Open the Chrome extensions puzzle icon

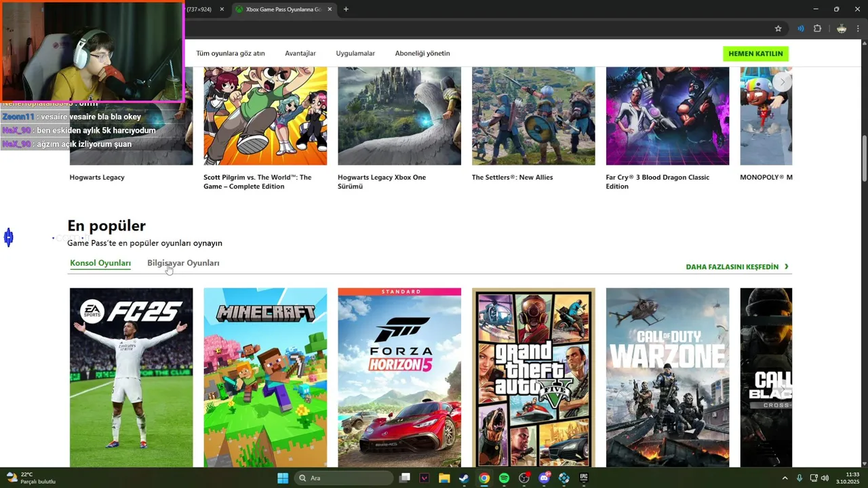coord(817,28)
